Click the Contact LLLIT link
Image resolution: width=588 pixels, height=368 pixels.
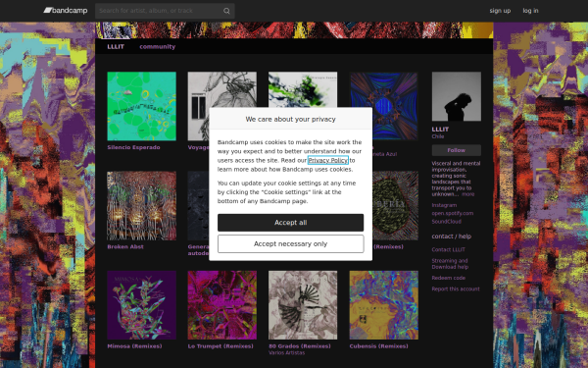448,249
